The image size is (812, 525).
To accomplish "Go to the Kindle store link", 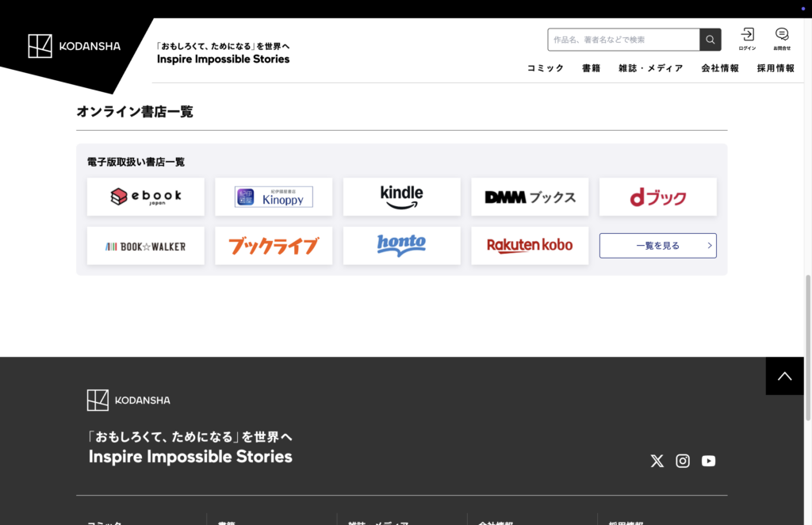I will click(401, 197).
